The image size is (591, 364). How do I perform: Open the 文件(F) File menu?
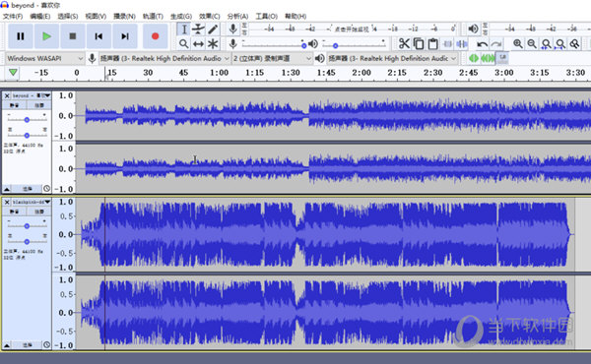click(x=13, y=16)
